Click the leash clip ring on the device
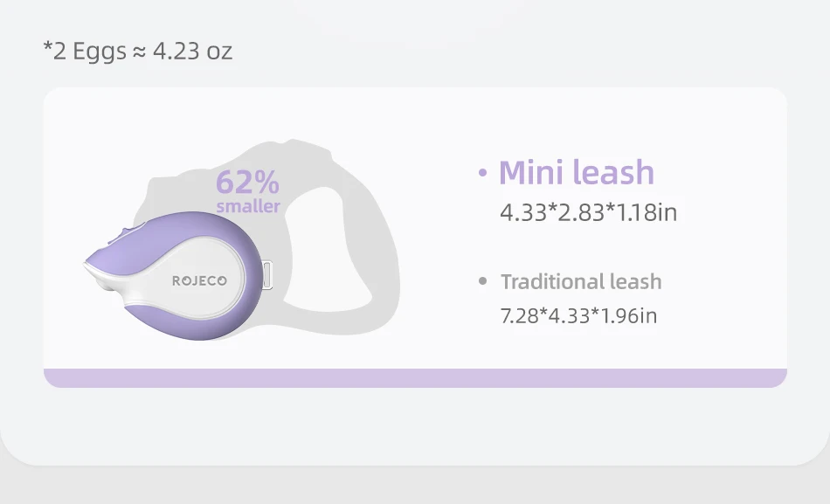830x504 pixels. [x=267, y=275]
